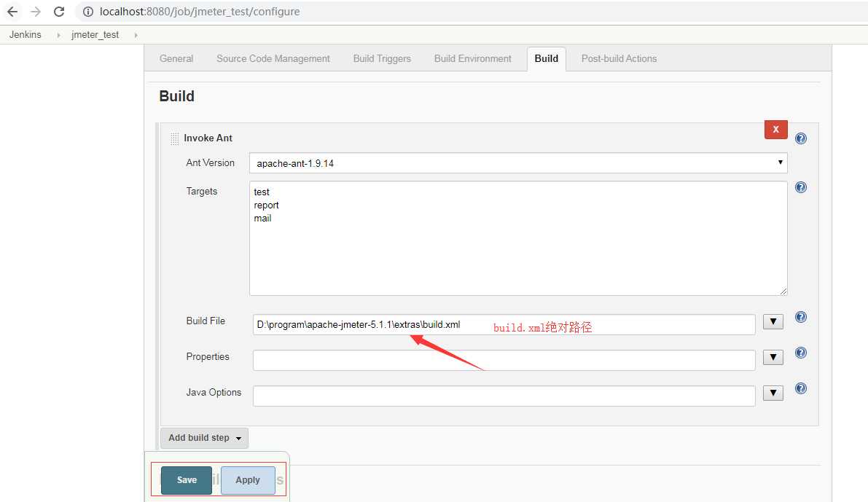Switch to the Source Code Management tab
This screenshot has height=502, width=868.
pos(273,59)
